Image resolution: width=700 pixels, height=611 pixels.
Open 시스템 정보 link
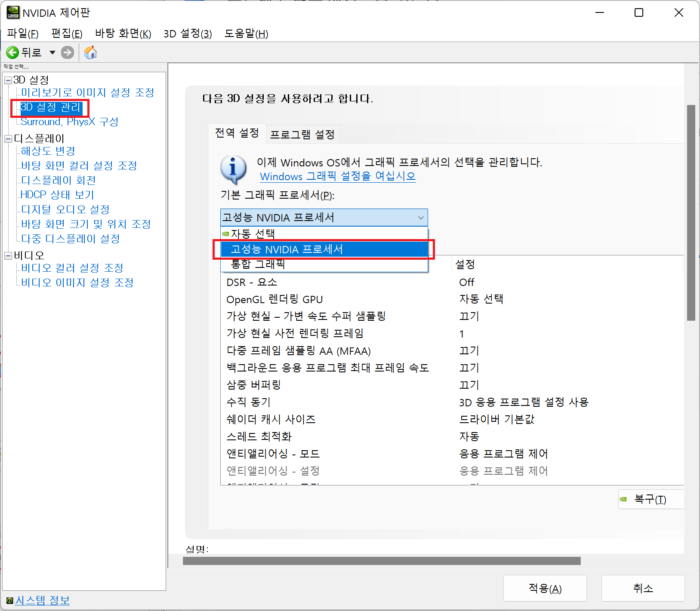42,600
